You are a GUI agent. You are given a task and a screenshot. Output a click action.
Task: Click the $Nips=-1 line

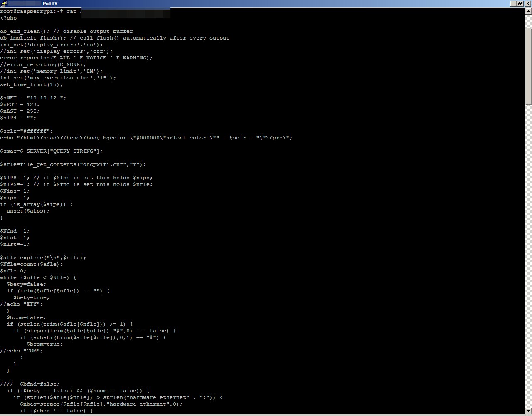click(15, 191)
